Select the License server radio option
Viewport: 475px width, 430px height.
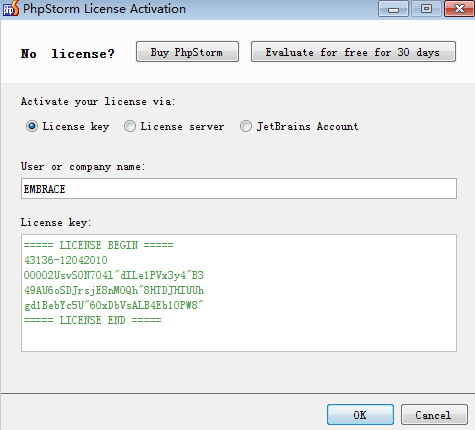[130, 126]
